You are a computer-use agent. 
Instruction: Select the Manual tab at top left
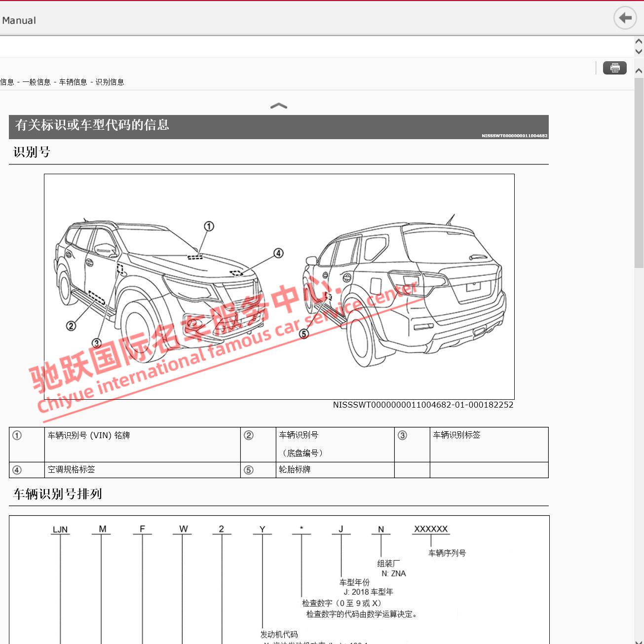click(19, 20)
